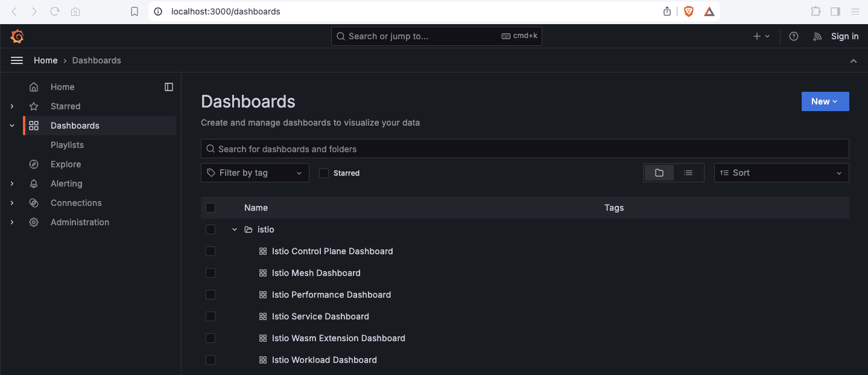Open the Filter by tag dropdown

[255, 173]
